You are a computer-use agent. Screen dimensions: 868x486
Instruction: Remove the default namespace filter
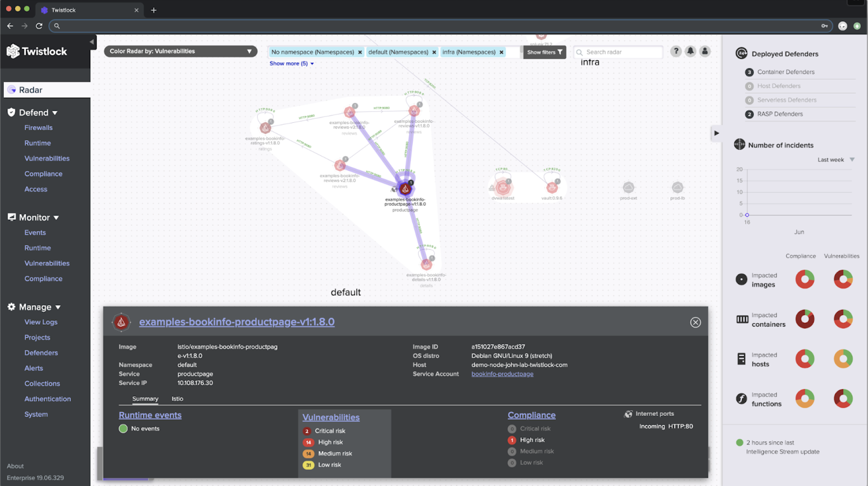[434, 52]
